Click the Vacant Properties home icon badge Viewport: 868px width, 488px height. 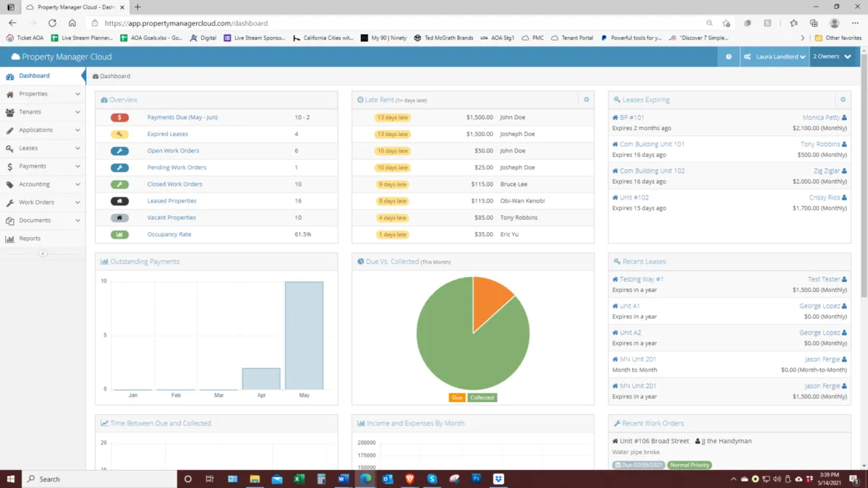click(119, 218)
